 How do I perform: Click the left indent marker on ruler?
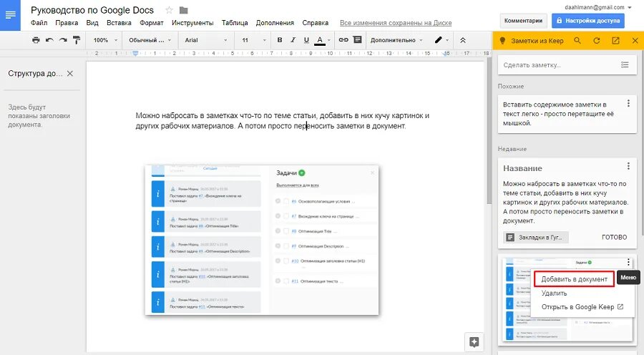coord(135,54)
